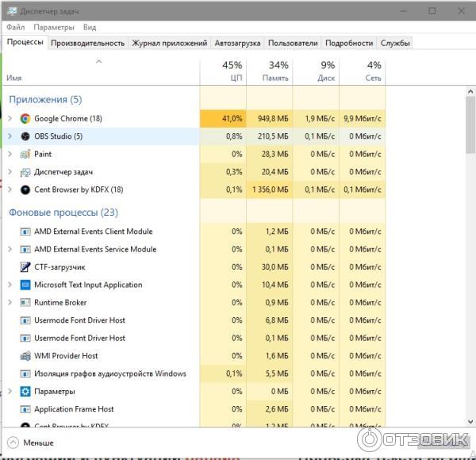Click the Google Chrome icon in process list
Image resolution: width=476 pixels, height=460 pixels.
[x=25, y=119]
